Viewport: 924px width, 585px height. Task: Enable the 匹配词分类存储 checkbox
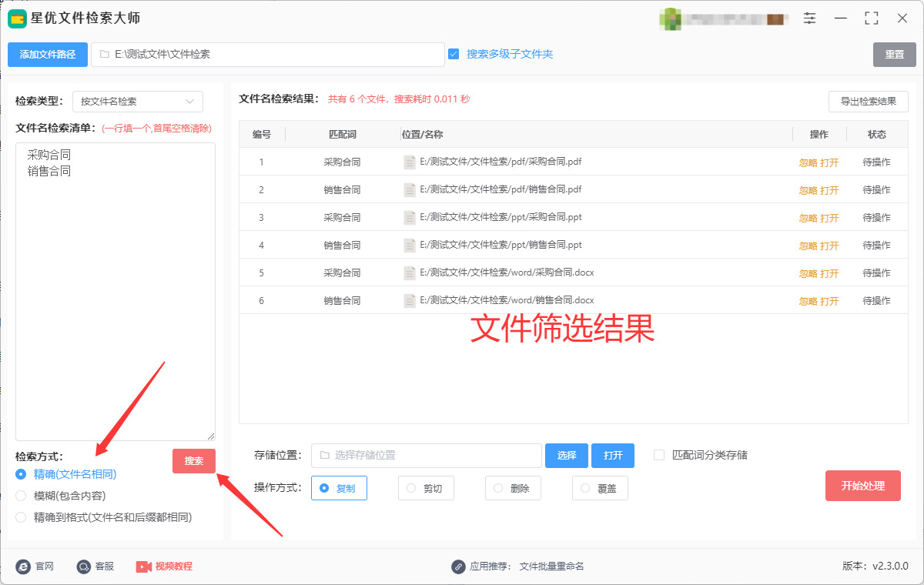[x=659, y=455]
